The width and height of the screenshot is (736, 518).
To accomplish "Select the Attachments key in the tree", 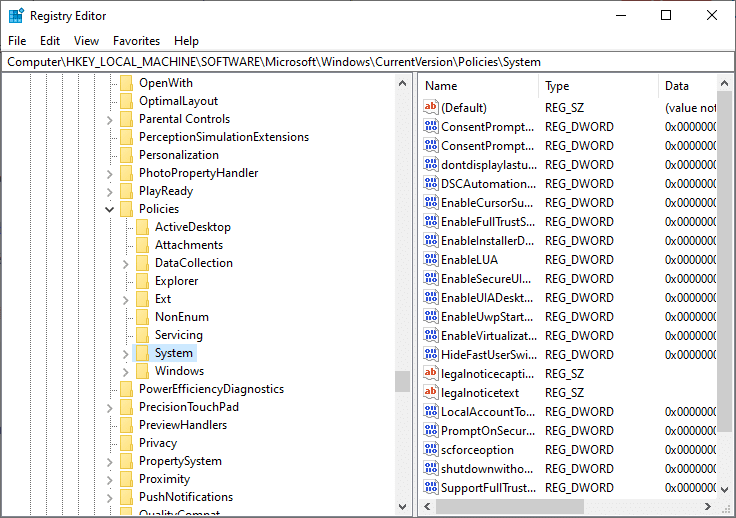I will 189,245.
